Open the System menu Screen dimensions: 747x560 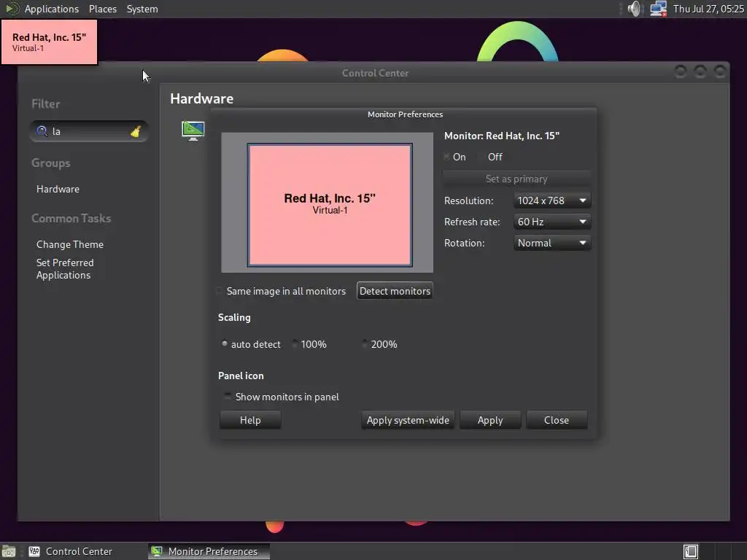click(x=142, y=9)
